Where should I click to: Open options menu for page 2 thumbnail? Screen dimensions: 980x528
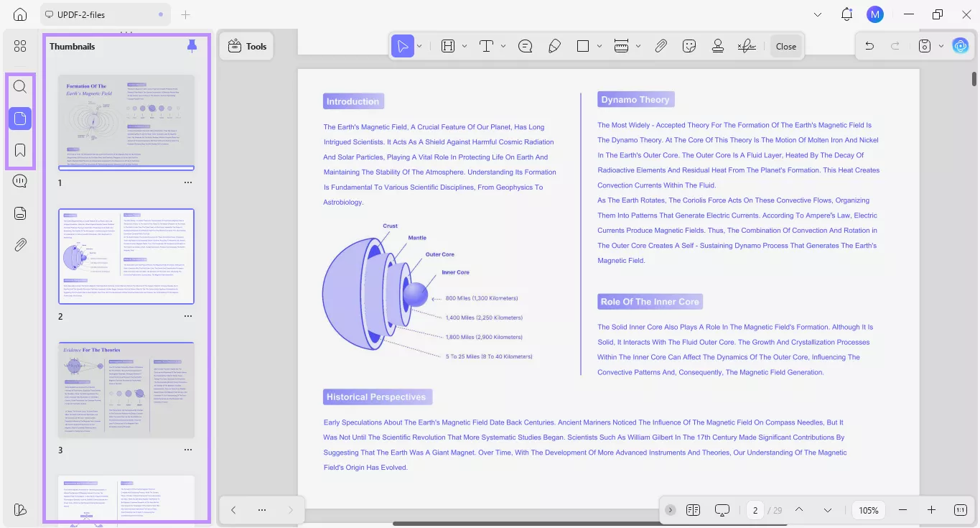(x=188, y=316)
